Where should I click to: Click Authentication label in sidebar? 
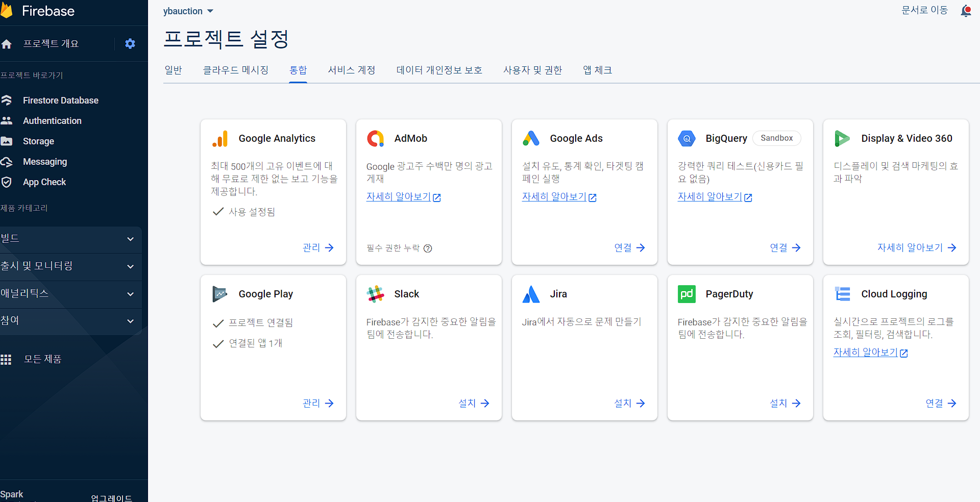click(x=52, y=121)
